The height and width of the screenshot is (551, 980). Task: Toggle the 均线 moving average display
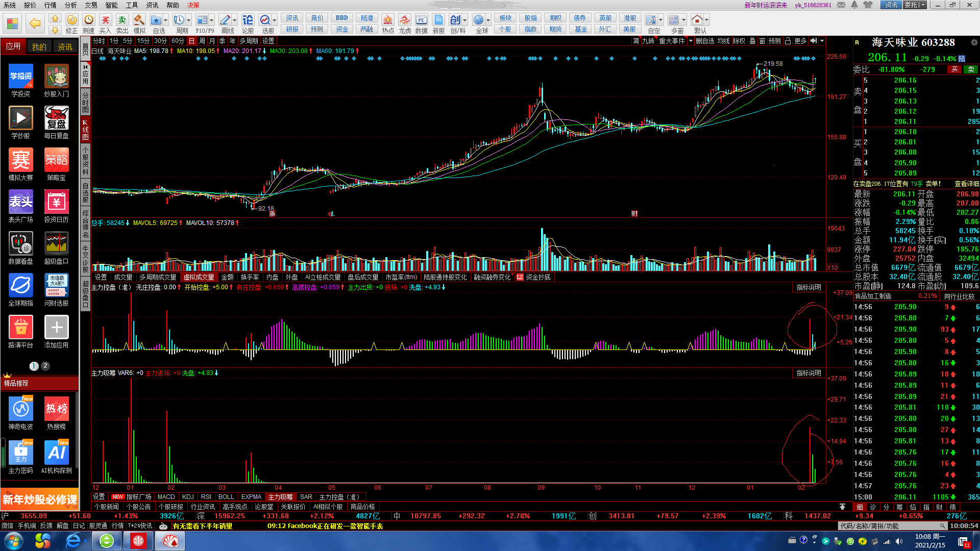tap(723, 41)
